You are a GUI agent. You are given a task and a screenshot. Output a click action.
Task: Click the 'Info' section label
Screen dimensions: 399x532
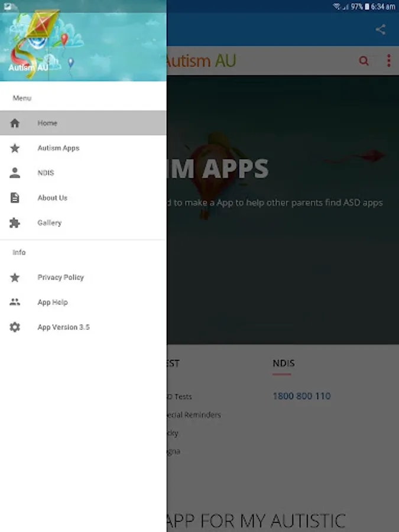coord(19,252)
